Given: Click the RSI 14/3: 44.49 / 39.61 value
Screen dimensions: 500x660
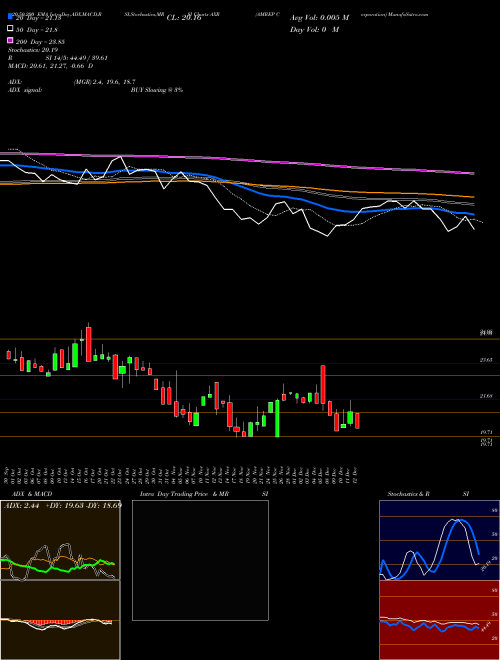Looking at the screenshot, I should tap(77, 58).
